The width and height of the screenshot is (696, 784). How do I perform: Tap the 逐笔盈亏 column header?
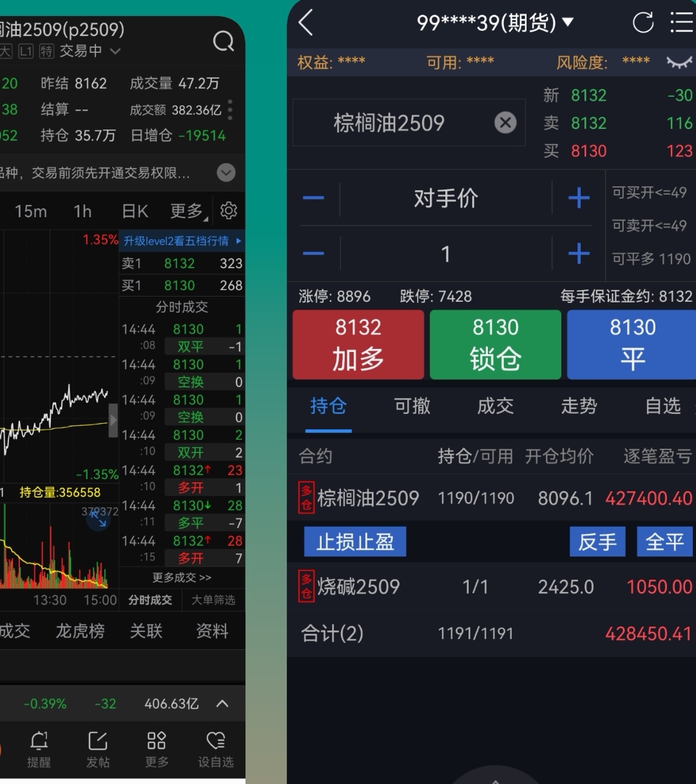[657, 456]
